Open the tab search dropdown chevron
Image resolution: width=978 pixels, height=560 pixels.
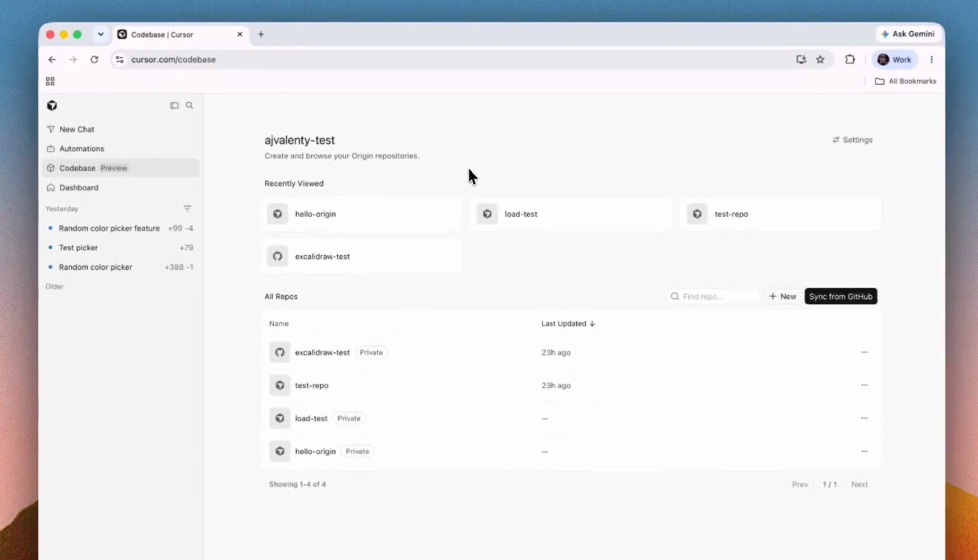point(101,34)
